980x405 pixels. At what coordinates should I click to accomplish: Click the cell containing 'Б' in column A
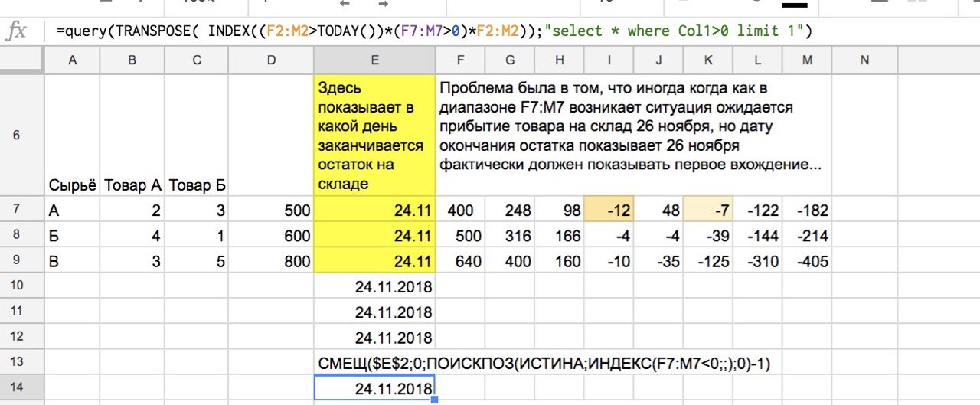click(73, 235)
